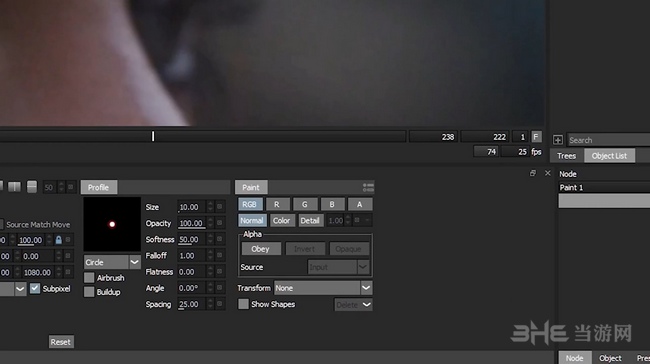Toggle the F frame mode button
This screenshot has height=364, width=650.
tap(536, 136)
